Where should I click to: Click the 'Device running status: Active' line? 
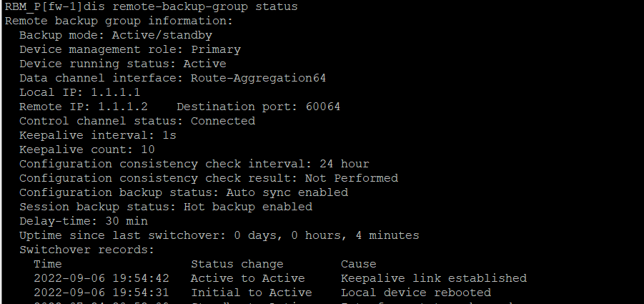pos(122,64)
